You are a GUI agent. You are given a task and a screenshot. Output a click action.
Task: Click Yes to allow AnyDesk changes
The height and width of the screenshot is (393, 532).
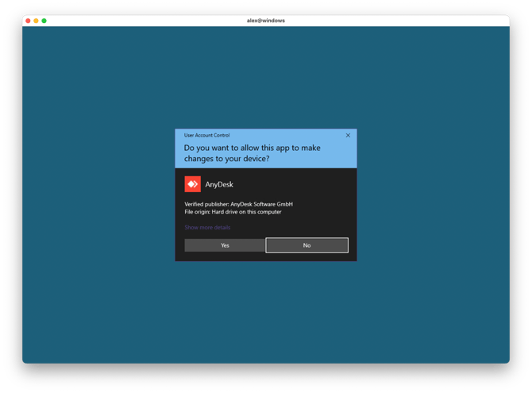point(225,245)
